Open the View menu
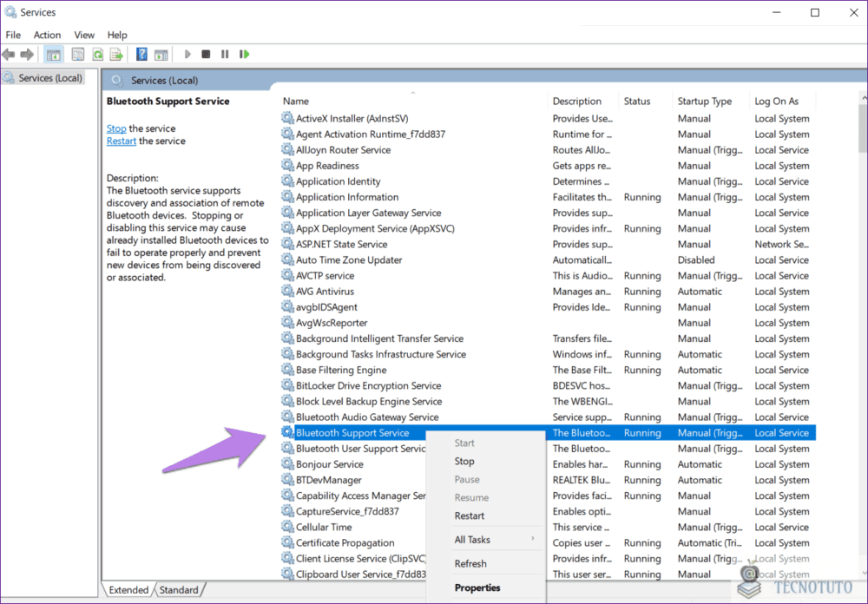The height and width of the screenshot is (604, 868). coord(84,35)
